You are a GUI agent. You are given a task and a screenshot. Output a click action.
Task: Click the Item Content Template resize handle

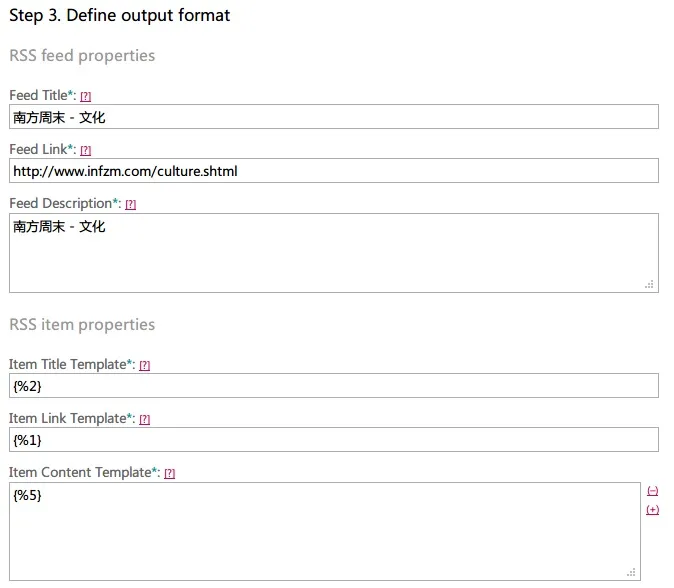pos(631,572)
